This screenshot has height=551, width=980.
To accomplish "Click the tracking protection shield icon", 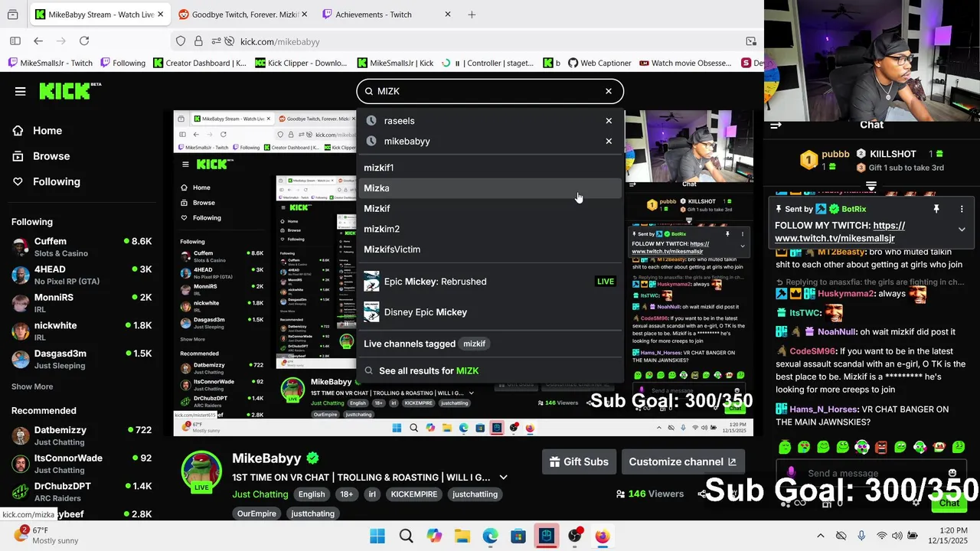I will click(181, 41).
